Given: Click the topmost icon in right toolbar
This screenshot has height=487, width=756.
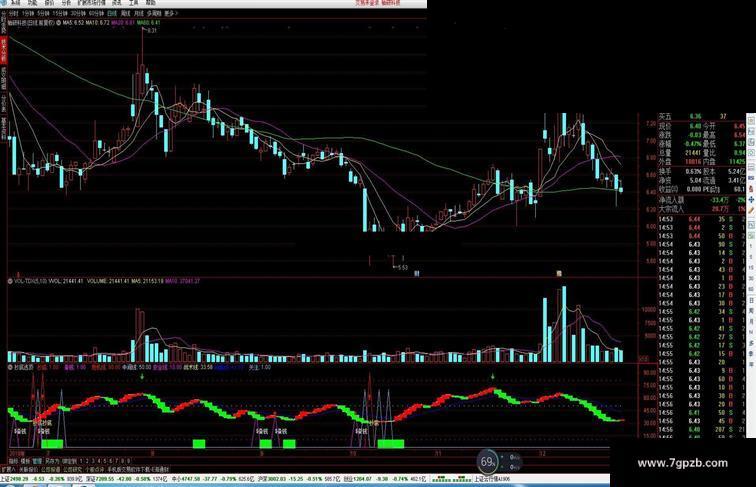Looking at the screenshot, I should coord(751,119).
